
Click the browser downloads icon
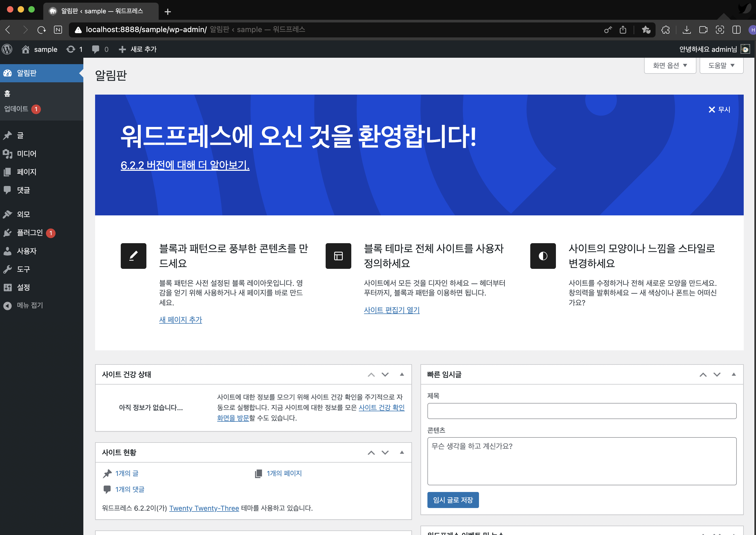(687, 30)
